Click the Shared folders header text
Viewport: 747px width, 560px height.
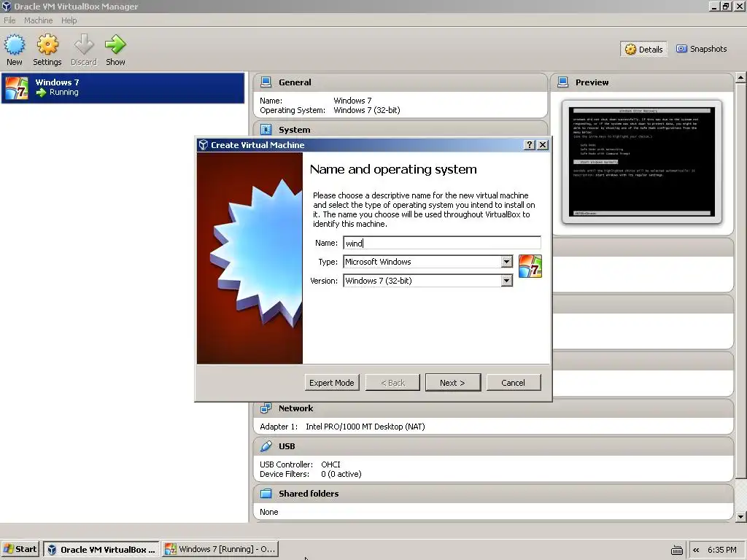pos(309,494)
